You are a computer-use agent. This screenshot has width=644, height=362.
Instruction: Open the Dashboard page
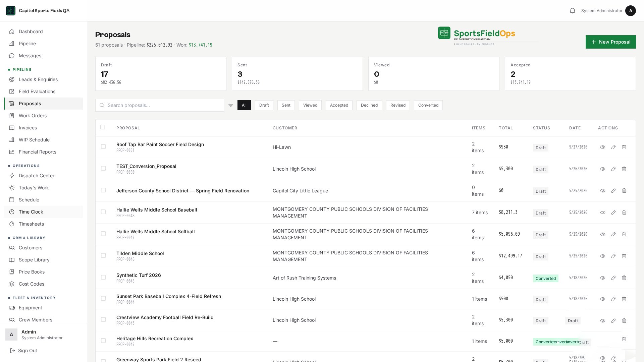[x=43, y=32]
